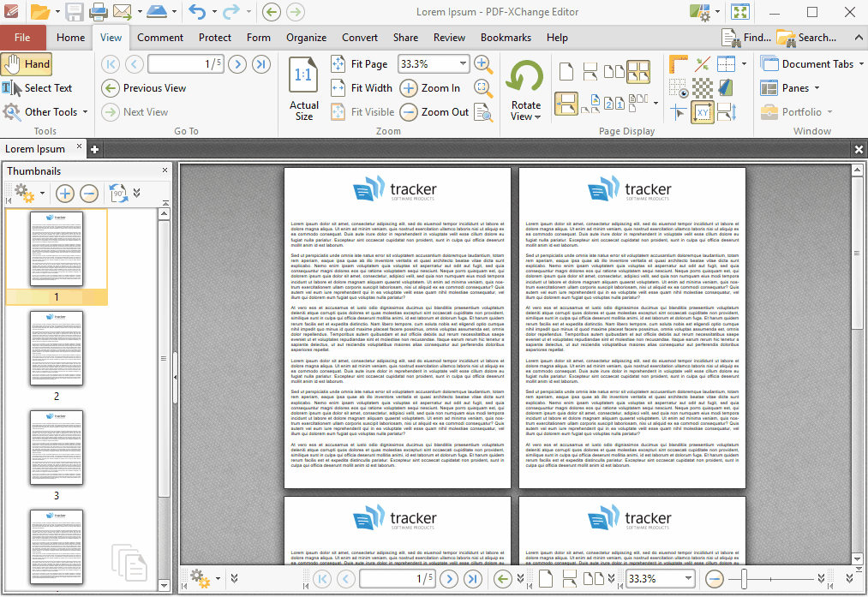Open the Organize tab
Image resolution: width=868 pixels, height=597 pixels.
pyautogui.click(x=306, y=38)
